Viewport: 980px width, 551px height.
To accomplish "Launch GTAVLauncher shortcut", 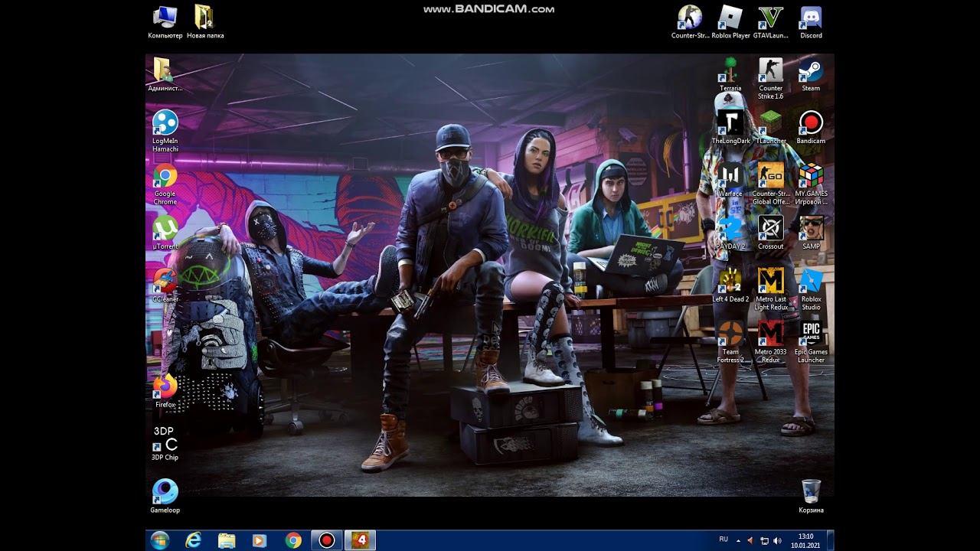I will point(770,22).
